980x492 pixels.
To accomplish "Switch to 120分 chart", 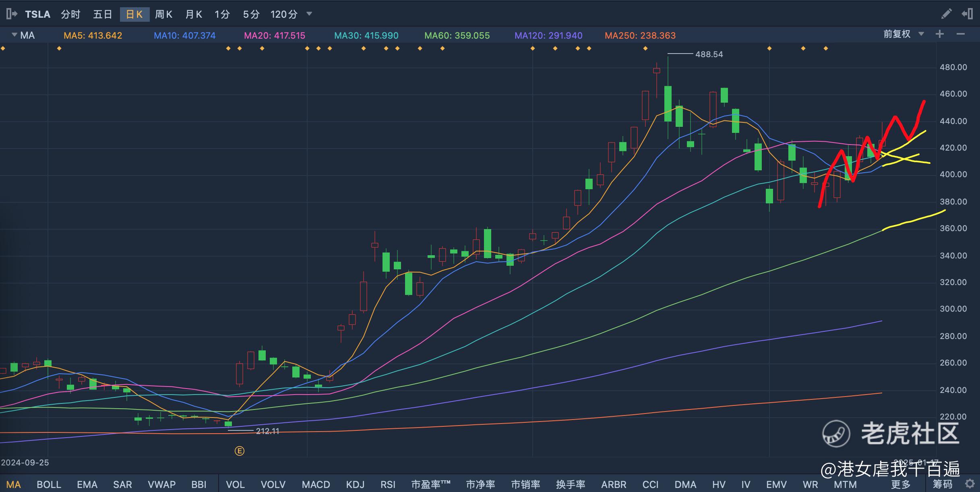I will coord(284,14).
